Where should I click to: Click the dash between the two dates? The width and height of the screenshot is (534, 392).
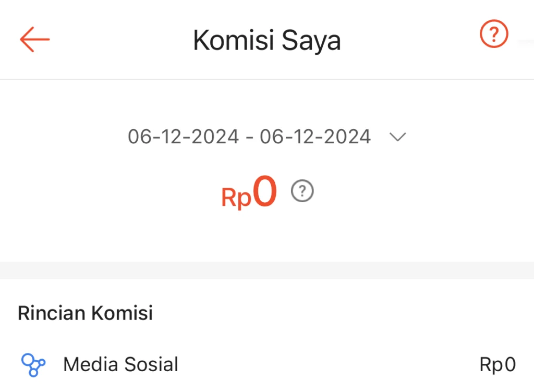point(250,138)
